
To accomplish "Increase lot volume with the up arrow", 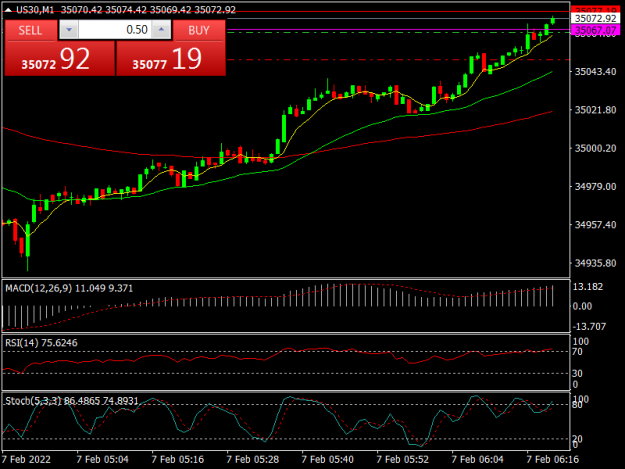I will click(x=161, y=30).
